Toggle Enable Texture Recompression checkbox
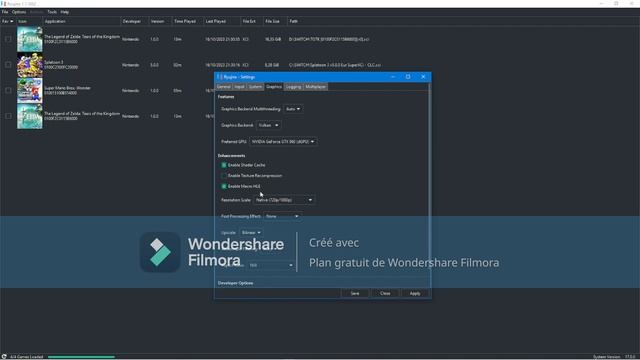Screen dimensions: 640x360 [x=224, y=176]
